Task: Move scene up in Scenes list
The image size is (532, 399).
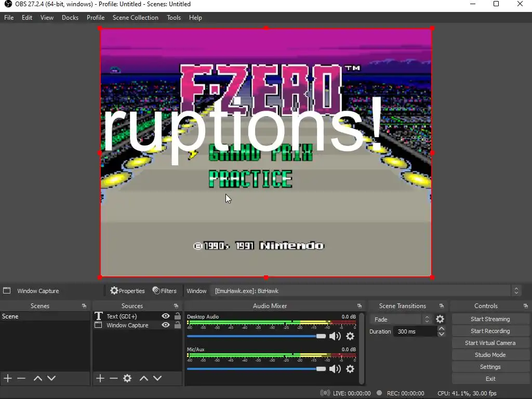Action: (37, 378)
